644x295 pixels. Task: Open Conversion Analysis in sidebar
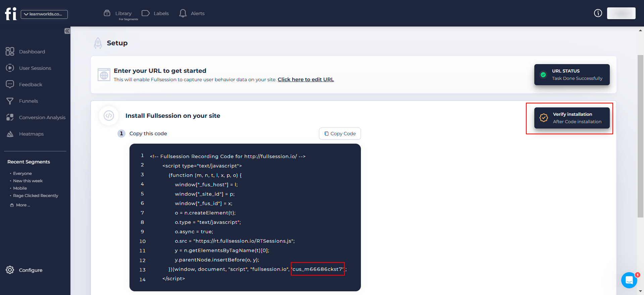(42, 117)
